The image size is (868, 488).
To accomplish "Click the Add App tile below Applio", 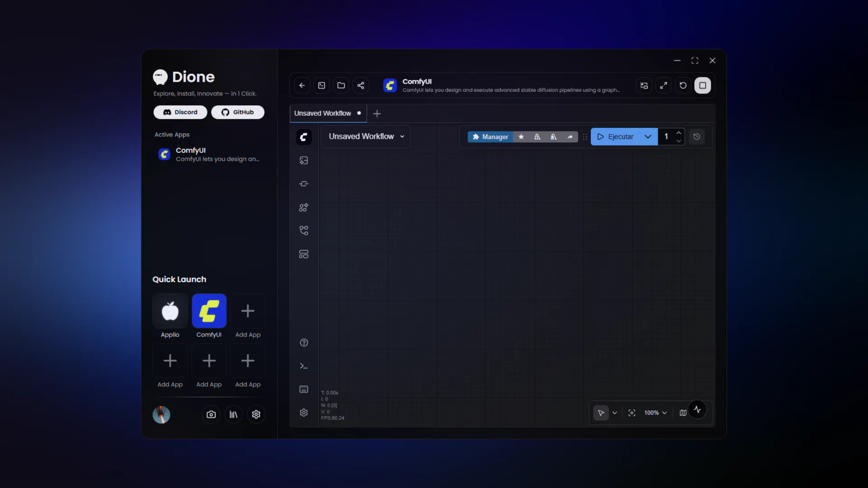I will coord(170,361).
